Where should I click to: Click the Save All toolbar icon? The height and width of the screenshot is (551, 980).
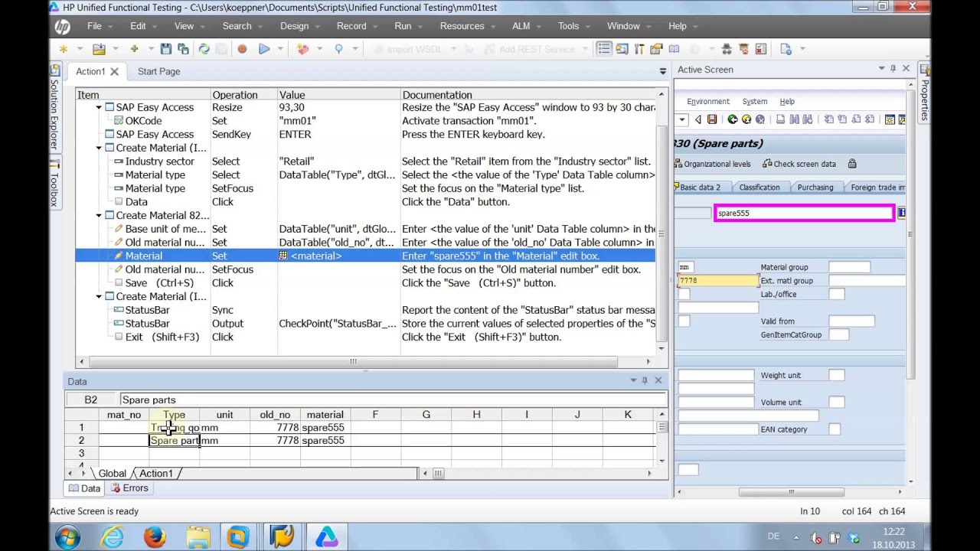click(x=183, y=49)
